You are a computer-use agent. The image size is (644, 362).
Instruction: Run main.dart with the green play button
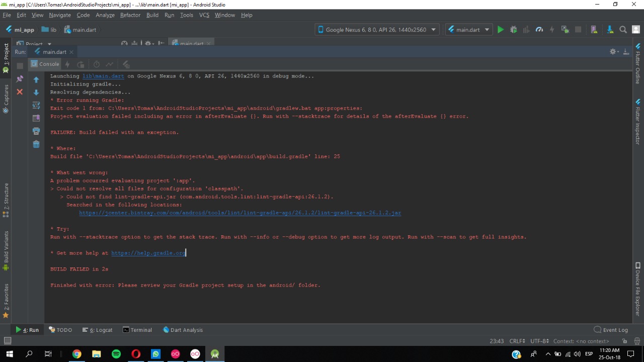(x=500, y=30)
